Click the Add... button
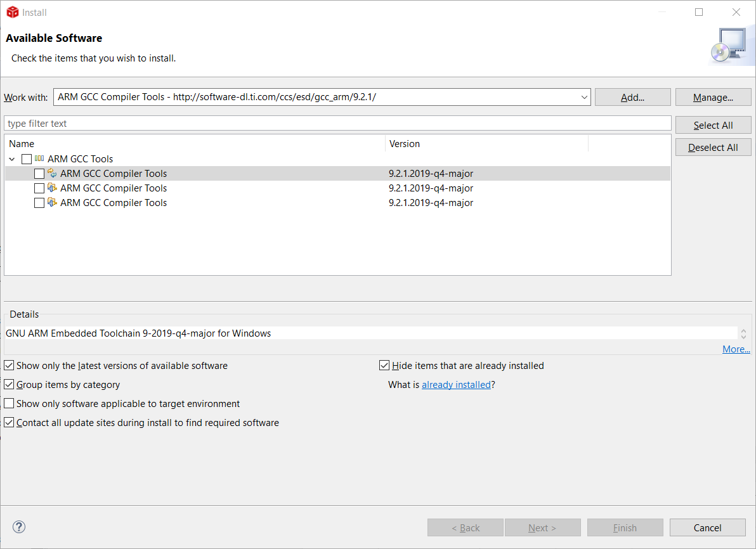Viewport: 756px width, 549px height. click(632, 98)
